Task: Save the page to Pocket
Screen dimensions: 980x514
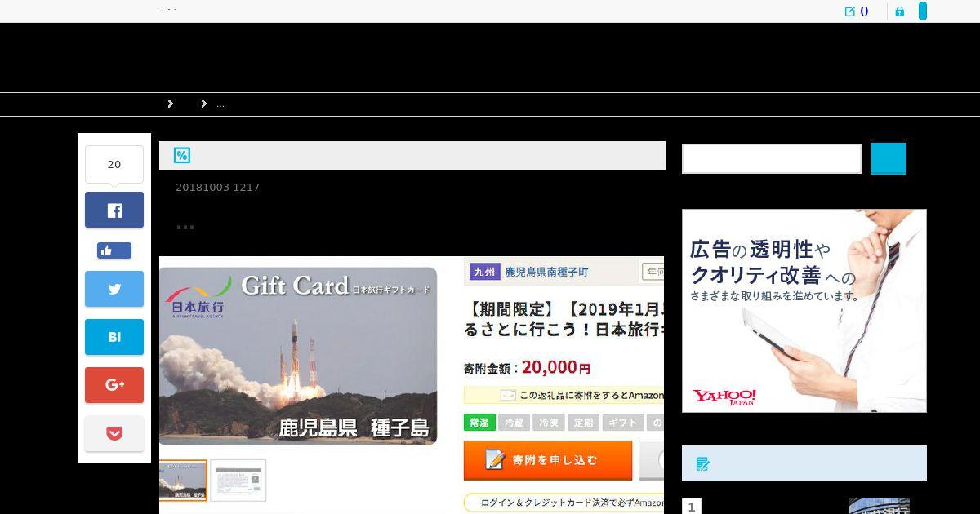Action: 114,433
